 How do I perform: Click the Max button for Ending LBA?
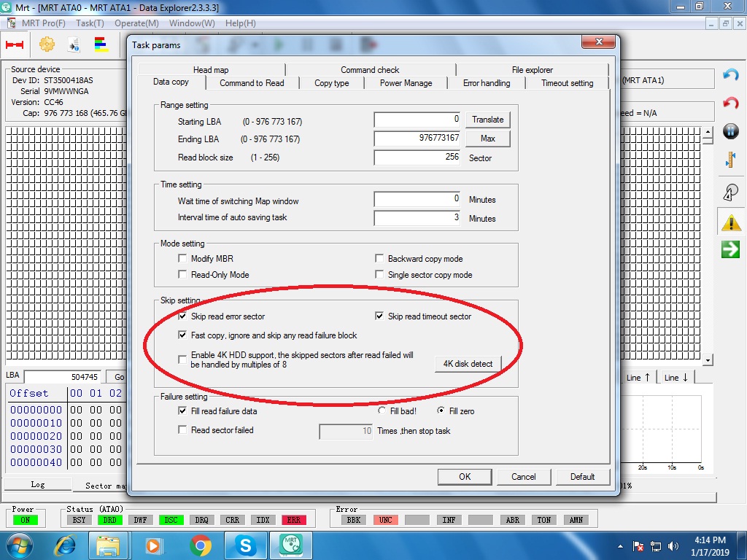point(487,139)
